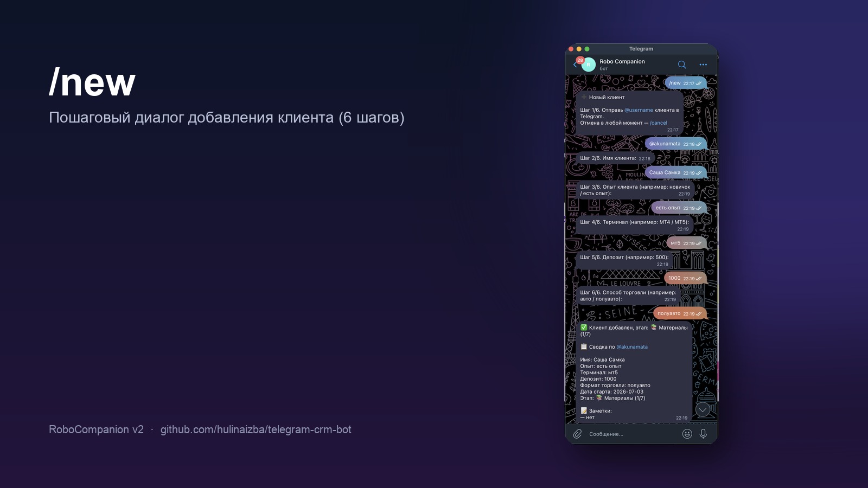Click the 'RoboCompanion v2' footer text
Screen dimensions: 868x488
pyautogui.click(x=96, y=429)
